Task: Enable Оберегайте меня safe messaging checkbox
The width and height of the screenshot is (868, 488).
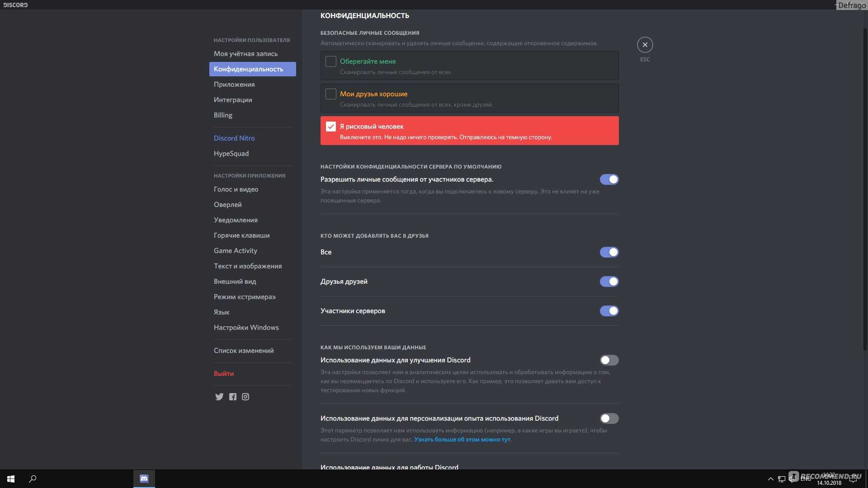Action: 330,61
